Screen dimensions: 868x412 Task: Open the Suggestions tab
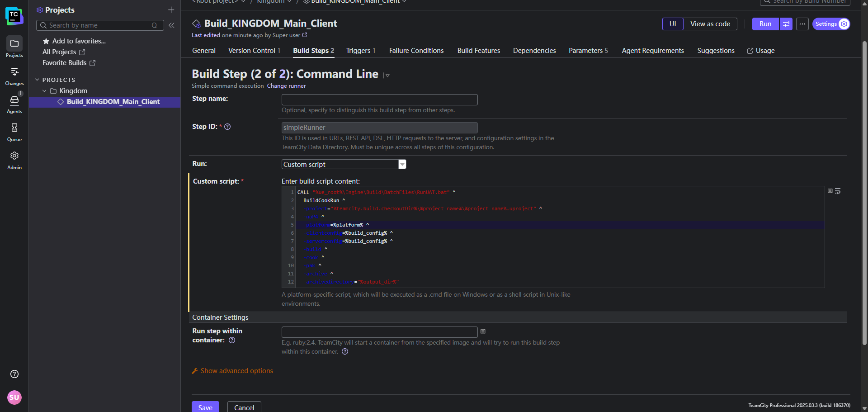pyautogui.click(x=716, y=51)
